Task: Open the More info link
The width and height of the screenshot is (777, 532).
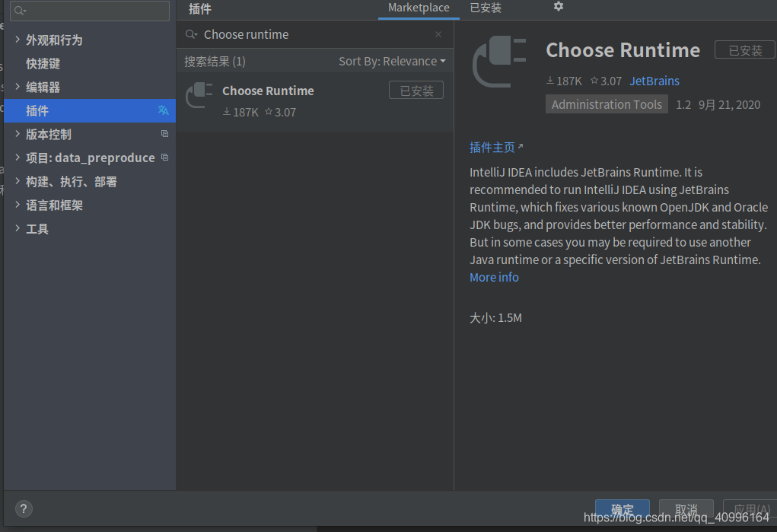Action: point(494,277)
